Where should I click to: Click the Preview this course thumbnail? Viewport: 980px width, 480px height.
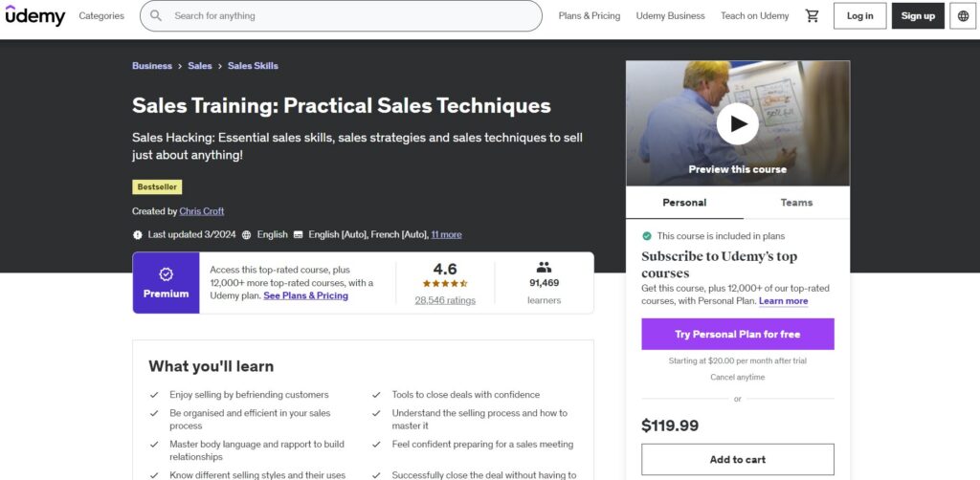coord(738,123)
